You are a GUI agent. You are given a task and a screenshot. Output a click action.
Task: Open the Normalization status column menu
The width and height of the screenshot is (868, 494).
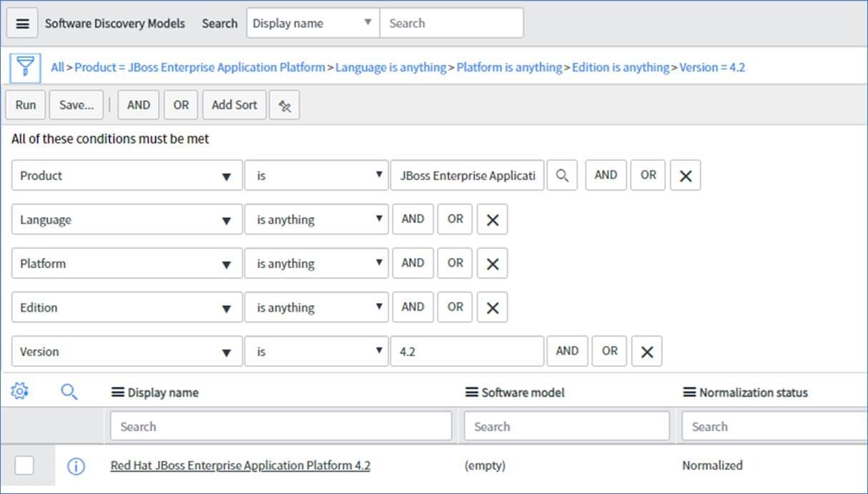click(x=688, y=392)
